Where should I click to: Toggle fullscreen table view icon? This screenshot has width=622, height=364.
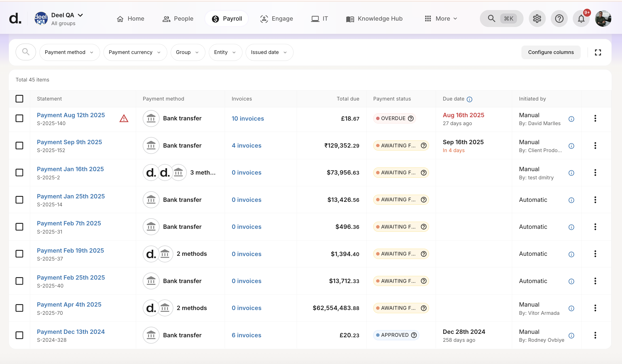coord(598,52)
